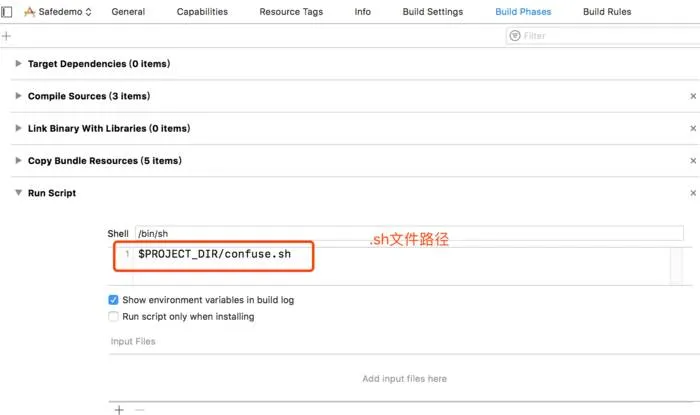Add an input file with the plus button

click(x=119, y=410)
